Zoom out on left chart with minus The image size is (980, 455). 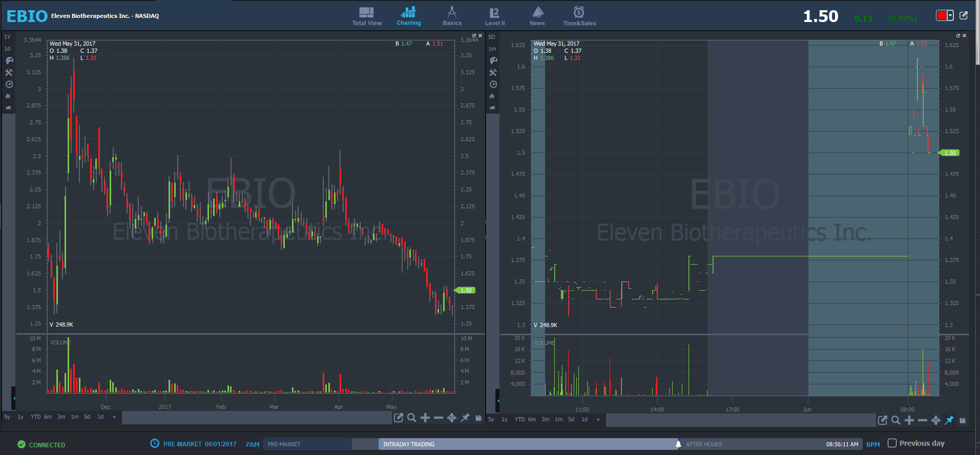coord(438,418)
